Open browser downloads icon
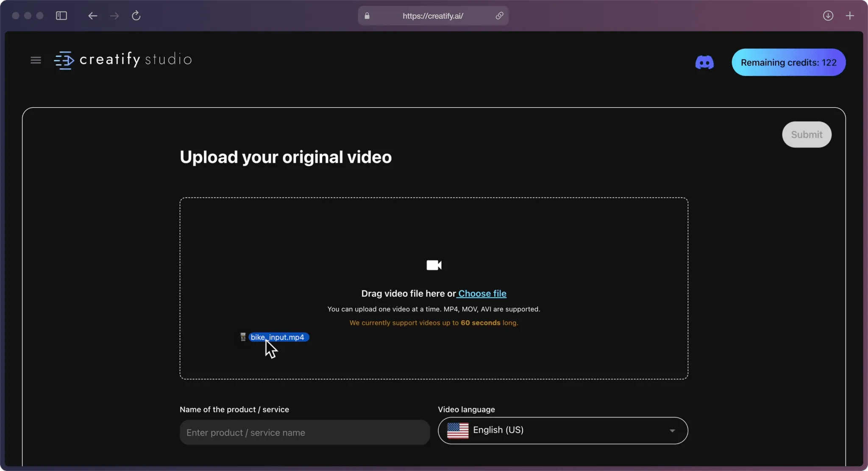Screen dimensions: 868x471 pyautogui.click(x=828, y=16)
